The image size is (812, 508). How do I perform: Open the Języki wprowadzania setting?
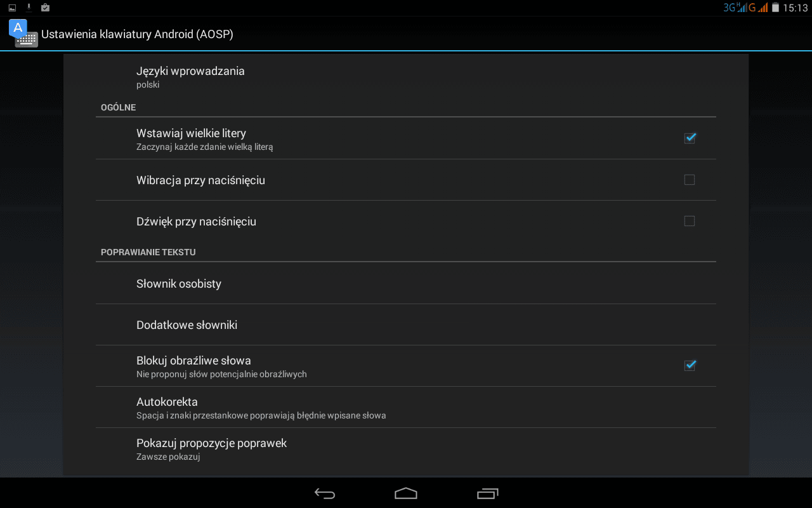406,76
